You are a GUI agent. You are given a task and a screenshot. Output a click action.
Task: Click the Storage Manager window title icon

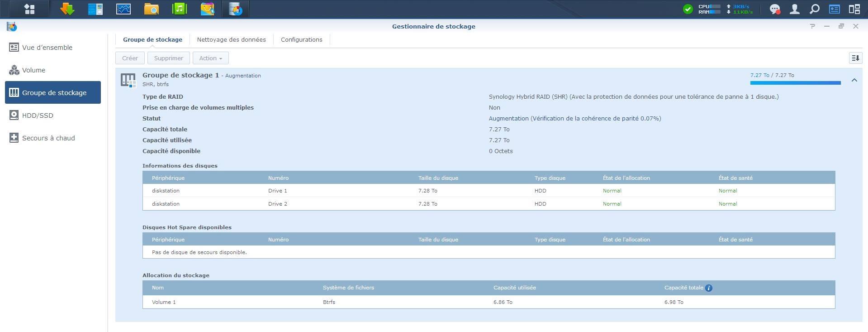(x=12, y=27)
